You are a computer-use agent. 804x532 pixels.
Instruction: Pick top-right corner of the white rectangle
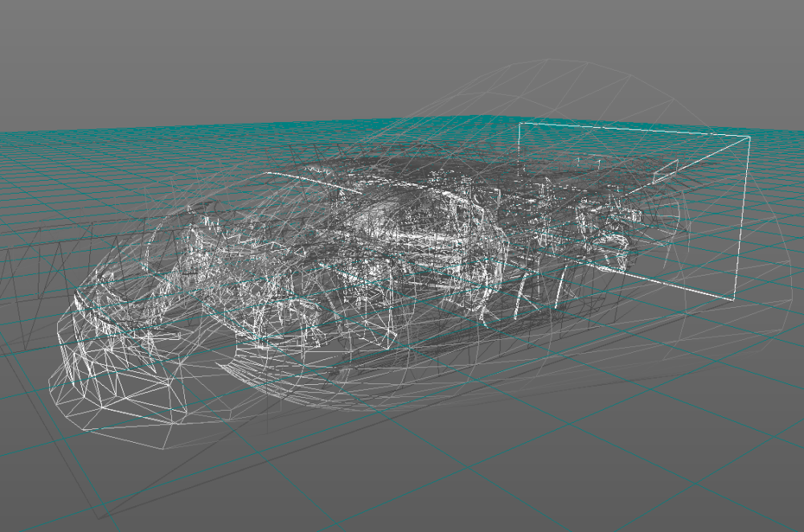tap(749, 137)
